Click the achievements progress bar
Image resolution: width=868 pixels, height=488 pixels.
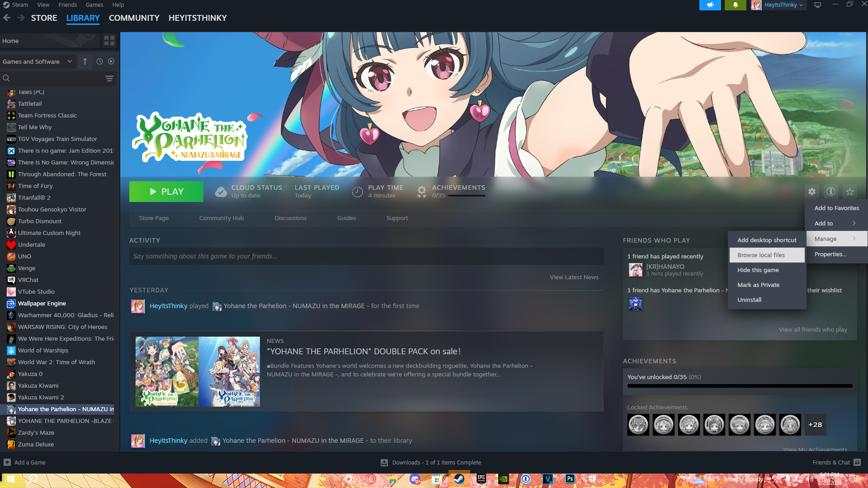(x=740, y=386)
